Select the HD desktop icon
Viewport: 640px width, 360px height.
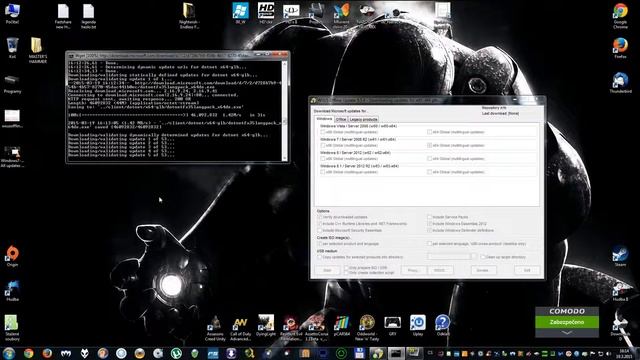coord(266,13)
